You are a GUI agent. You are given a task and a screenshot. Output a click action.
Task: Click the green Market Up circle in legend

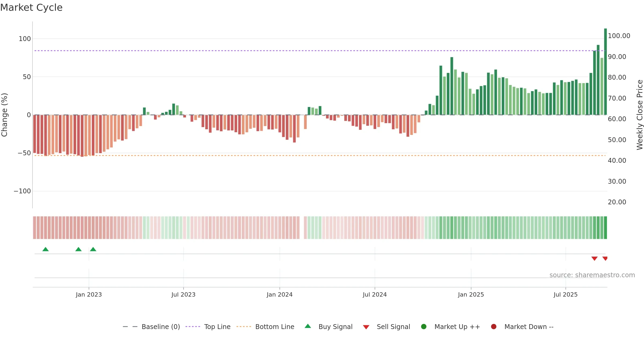point(424,327)
